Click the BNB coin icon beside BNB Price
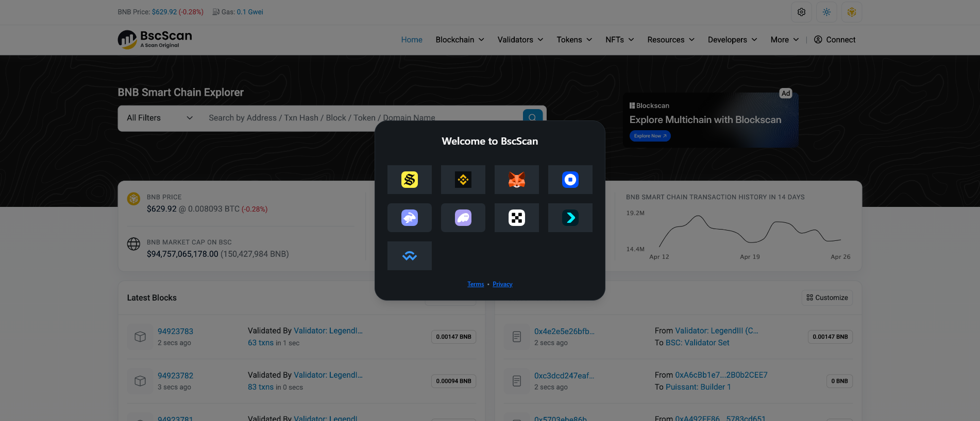Viewport: 980px width, 421px height. point(134,199)
